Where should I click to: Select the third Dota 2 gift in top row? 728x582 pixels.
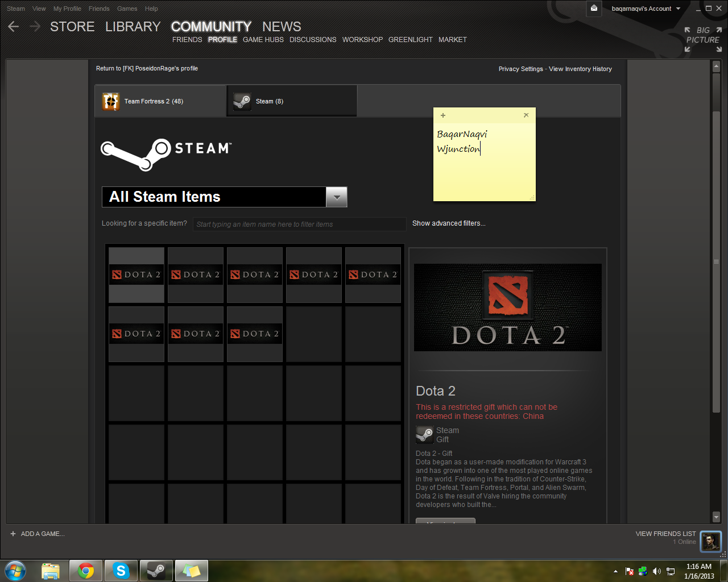255,275
